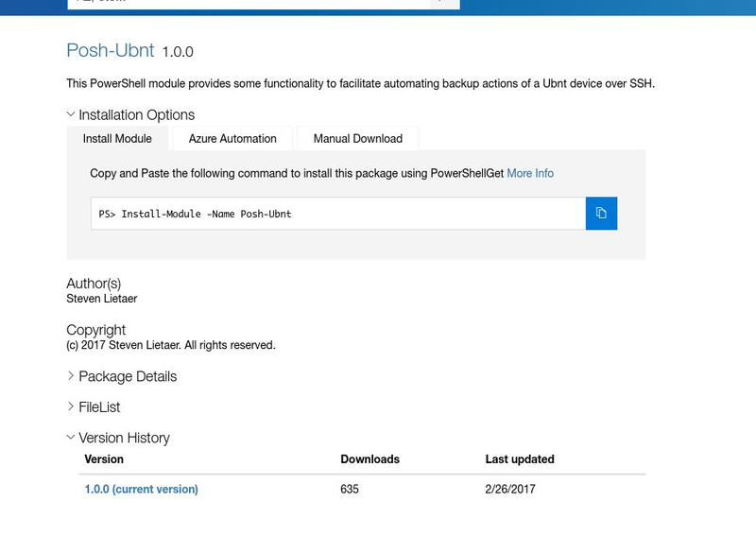Click the 1.0.0 version number beside title
This screenshot has width=756, height=553.
click(x=178, y=52)
